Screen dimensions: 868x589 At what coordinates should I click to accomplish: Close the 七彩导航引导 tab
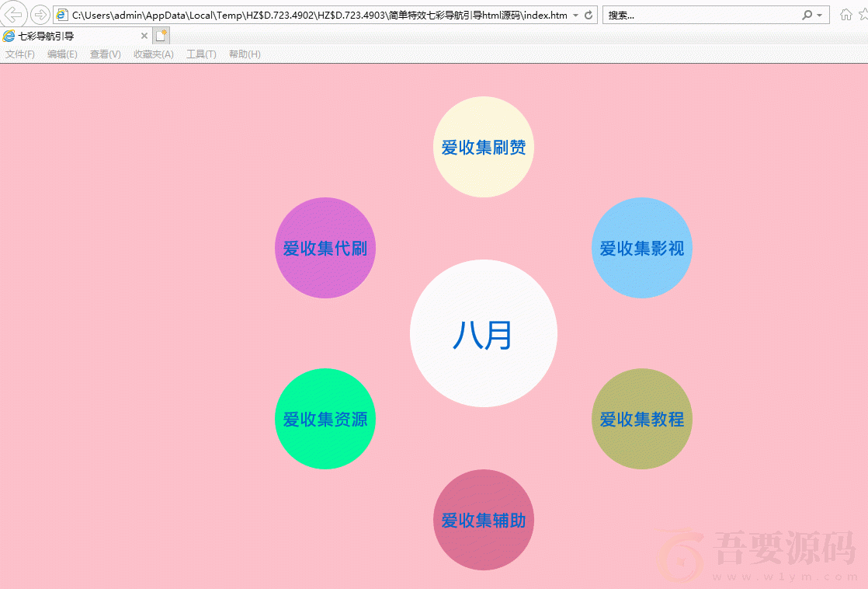point(144,36)
